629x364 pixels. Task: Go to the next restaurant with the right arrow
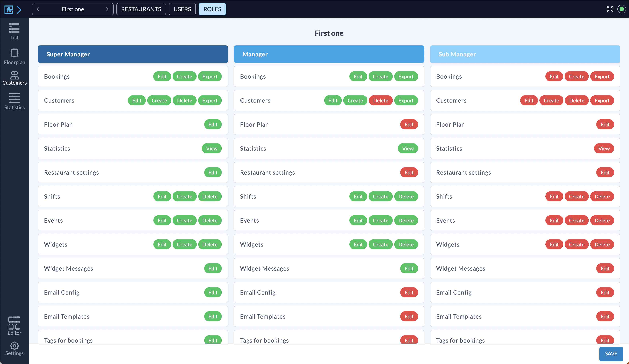tap(107, 9)
